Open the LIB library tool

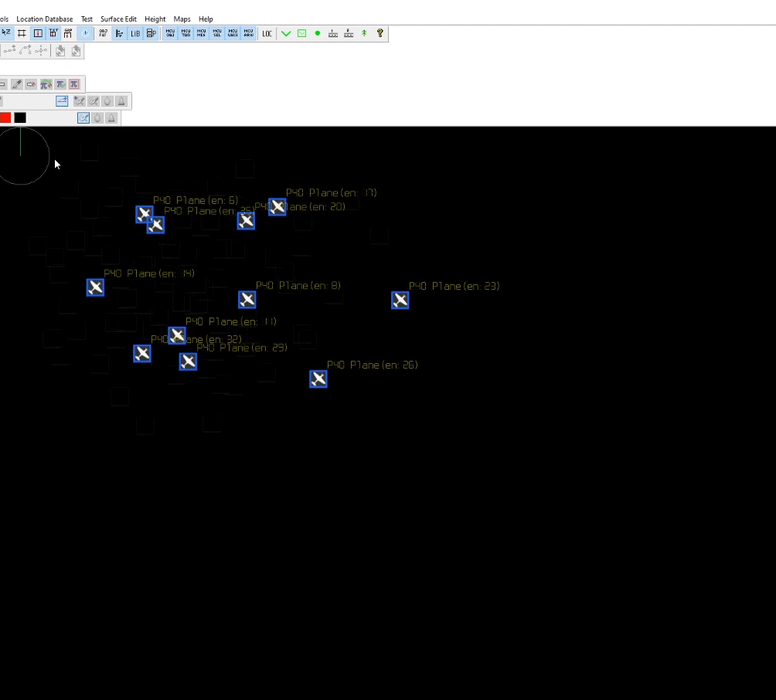click(x=135, y=33)
